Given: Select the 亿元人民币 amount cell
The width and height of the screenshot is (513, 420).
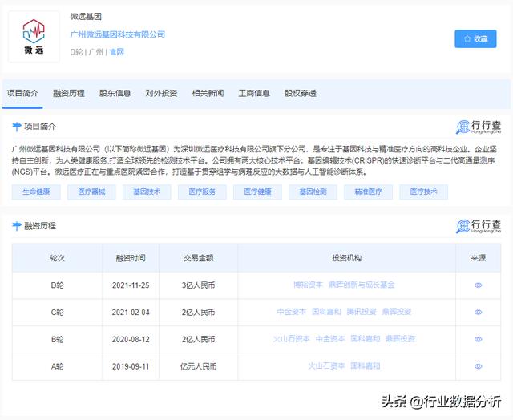Looking at the screenshot, I should pos(198,366).
